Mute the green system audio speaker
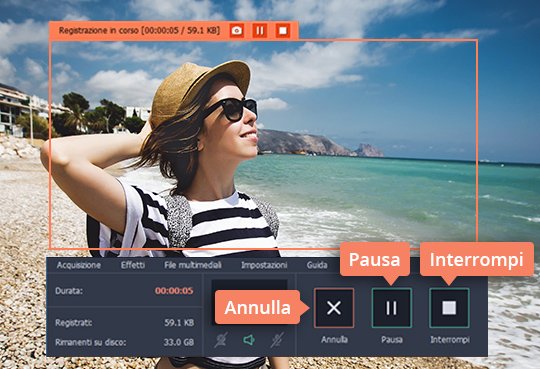This screenshot has width=540, height=369. (249, 340)
